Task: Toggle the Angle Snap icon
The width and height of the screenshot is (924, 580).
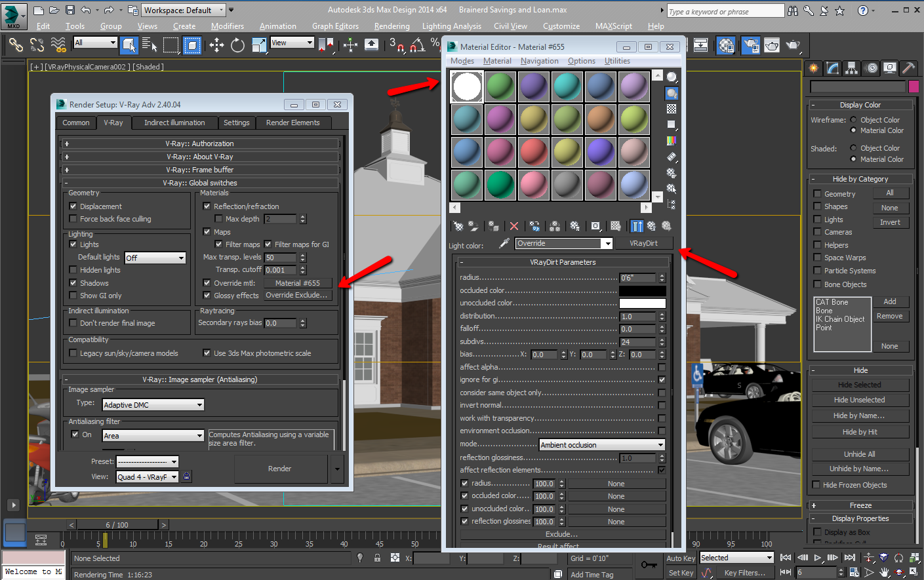Action: coord(417,45)
